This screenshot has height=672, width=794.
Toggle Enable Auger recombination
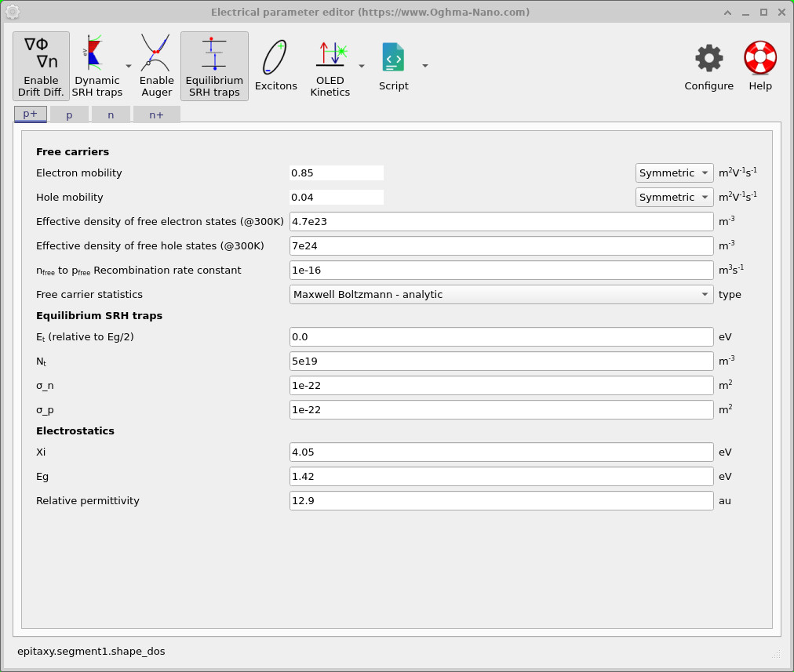point(156,66)
